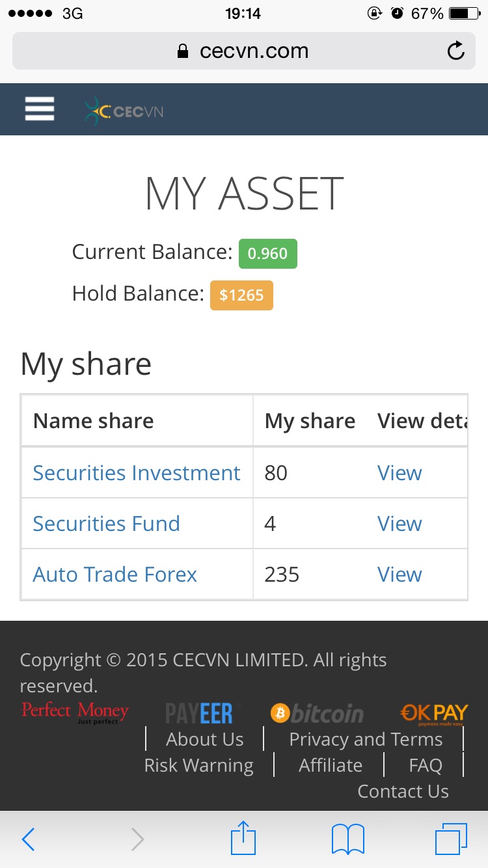View details for Securities Investment row

(400, 473)
